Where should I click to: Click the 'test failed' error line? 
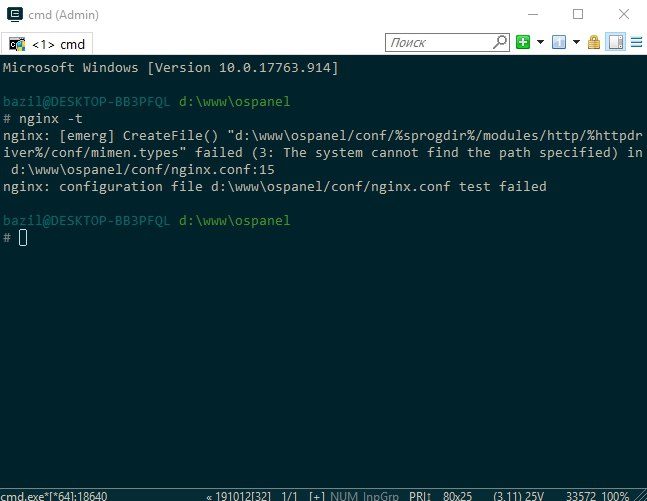(275, 187)
